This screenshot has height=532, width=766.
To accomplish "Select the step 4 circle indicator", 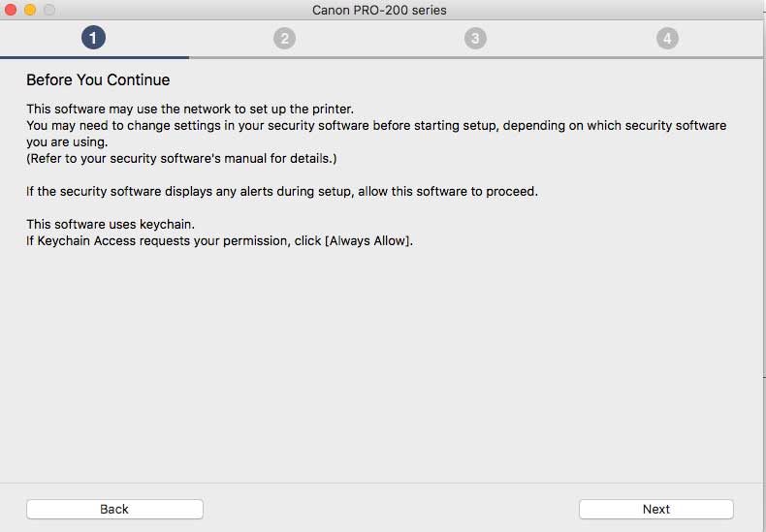I will (x=667, y=38).
